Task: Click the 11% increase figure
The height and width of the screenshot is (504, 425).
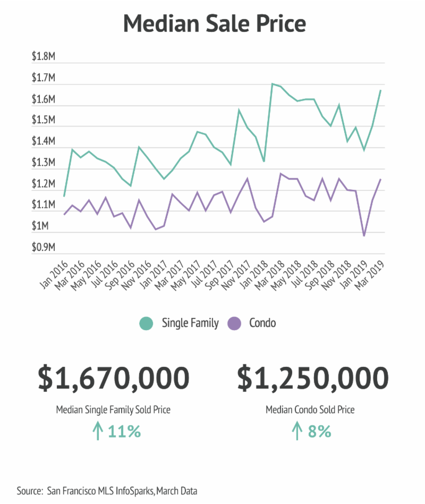Action: [124, 431]
